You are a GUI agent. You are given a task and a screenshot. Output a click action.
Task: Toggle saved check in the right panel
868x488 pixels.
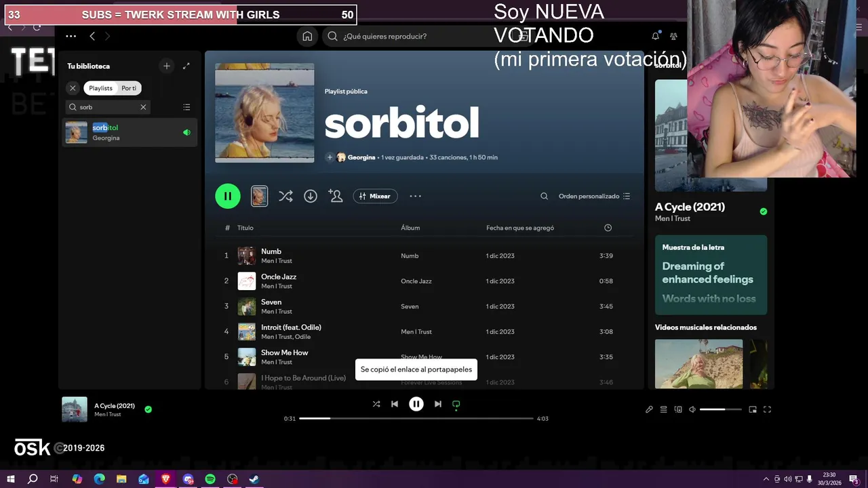click(764, 211)
